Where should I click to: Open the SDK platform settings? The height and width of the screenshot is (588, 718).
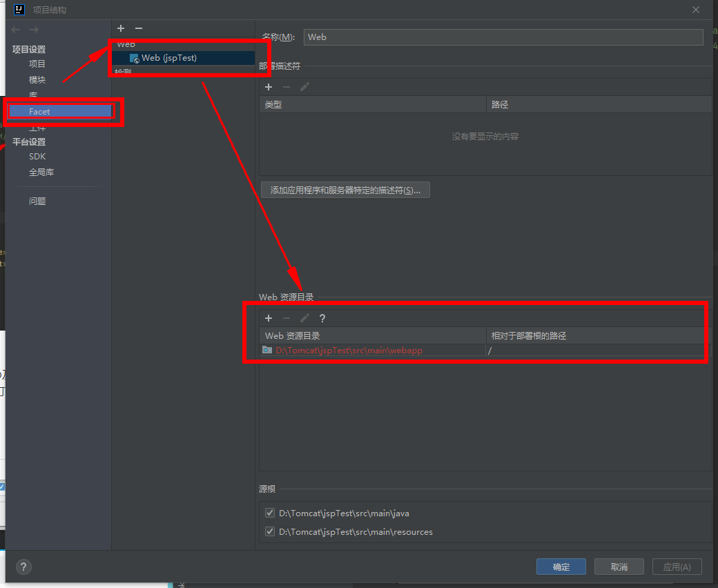pos(37,157)
